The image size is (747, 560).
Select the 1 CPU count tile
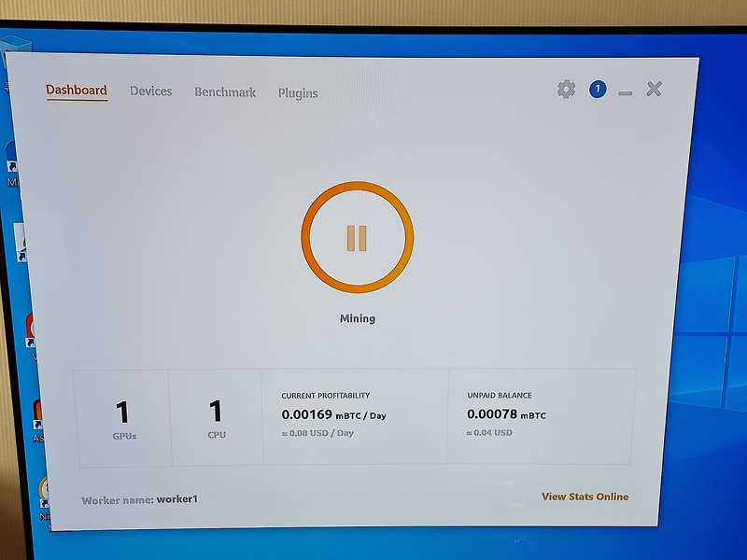[x=217, y=417]
